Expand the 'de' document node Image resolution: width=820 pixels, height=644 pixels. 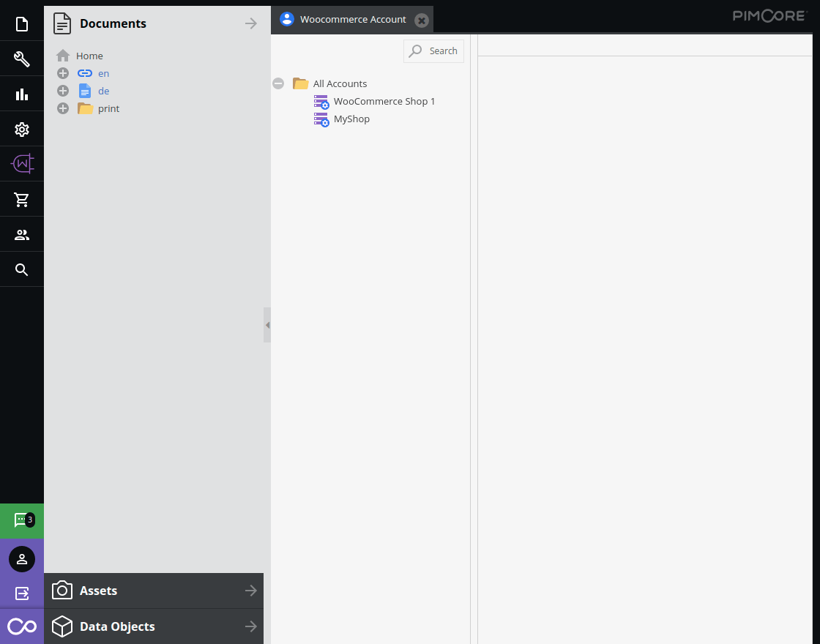(63, 91)
